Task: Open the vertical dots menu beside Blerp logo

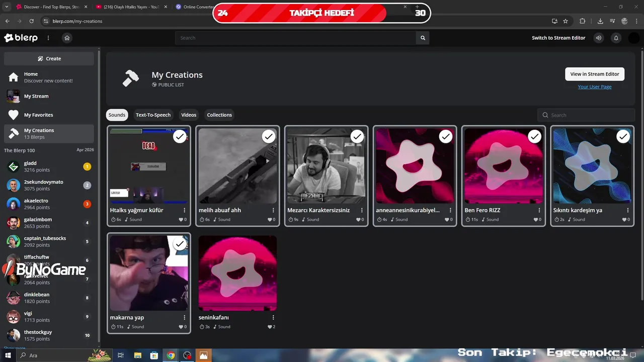Action: pyautogui.click(x=48, y=38)
